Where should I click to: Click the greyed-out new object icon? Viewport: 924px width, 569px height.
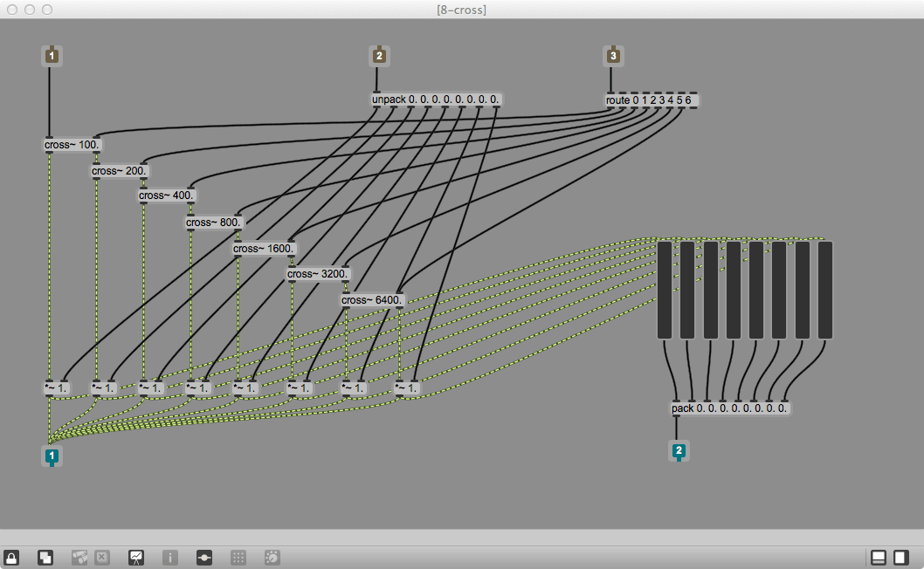[79, 558]
